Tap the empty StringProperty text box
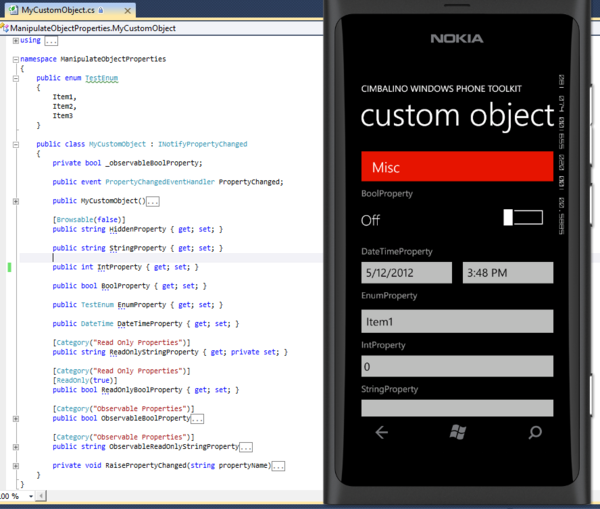This screenshot has width=600, height=509. pos(457,408)
